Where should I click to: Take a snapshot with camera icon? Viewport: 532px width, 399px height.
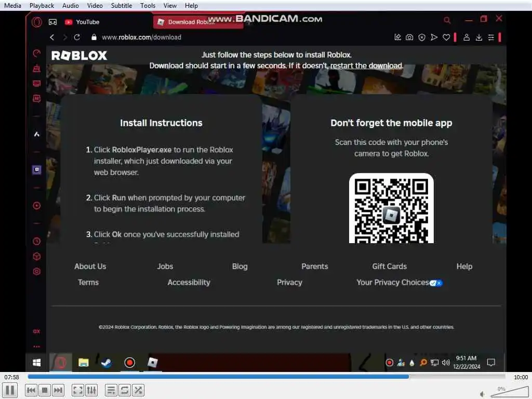click(x=409, y=37)
